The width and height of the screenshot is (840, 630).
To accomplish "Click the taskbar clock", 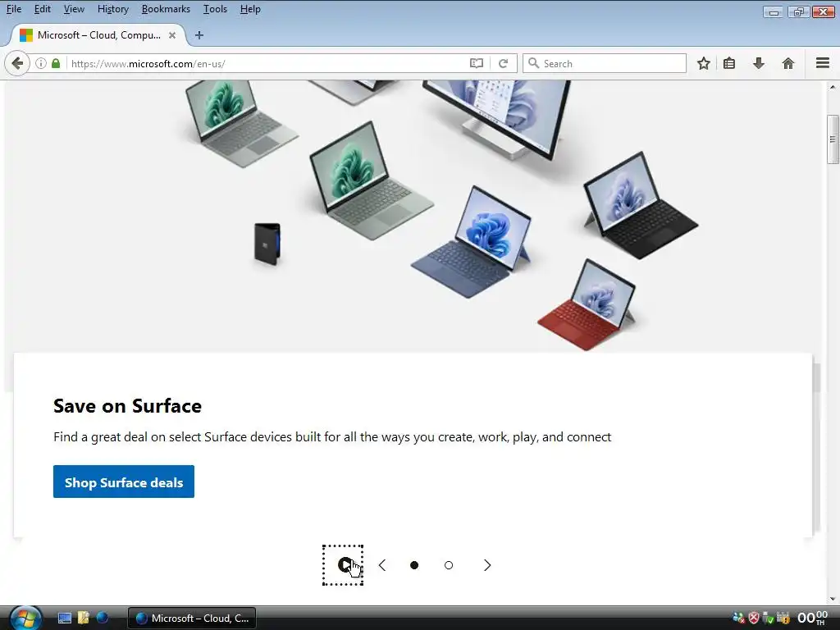I will pyautogui.click(x=813, y=619).
